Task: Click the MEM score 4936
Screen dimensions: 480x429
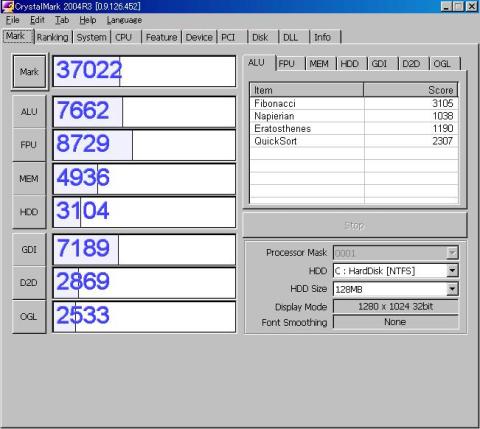Action: (83, 177)
